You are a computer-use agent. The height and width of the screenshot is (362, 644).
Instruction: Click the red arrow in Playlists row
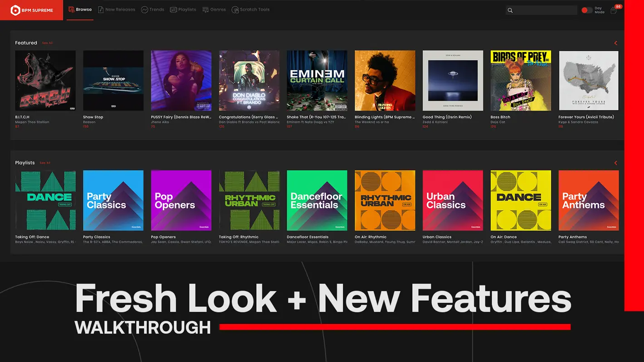[x=615, y=163]
